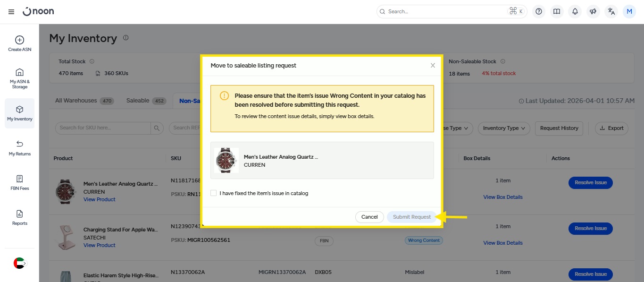Screen dimensions: 644x282
Task: Open FBN Fees in sidebar
Action: pos(19,182)
